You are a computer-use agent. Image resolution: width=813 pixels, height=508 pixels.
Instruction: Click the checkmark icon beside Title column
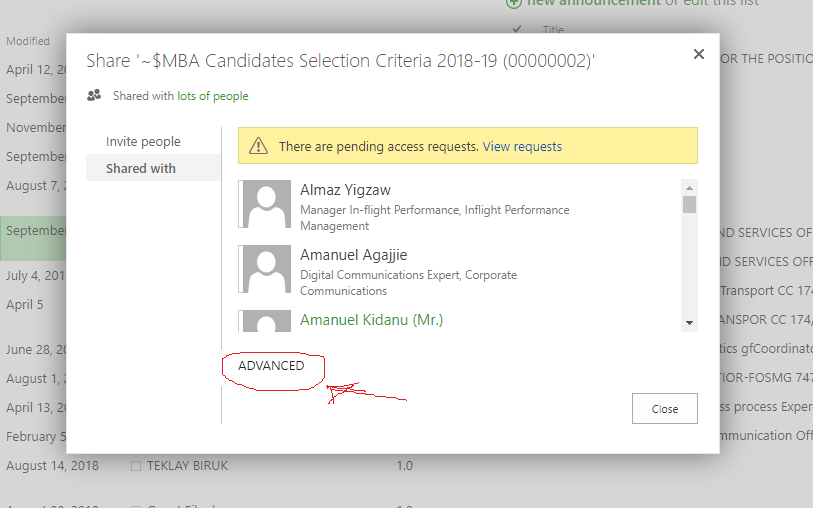(x=516, y=29)
